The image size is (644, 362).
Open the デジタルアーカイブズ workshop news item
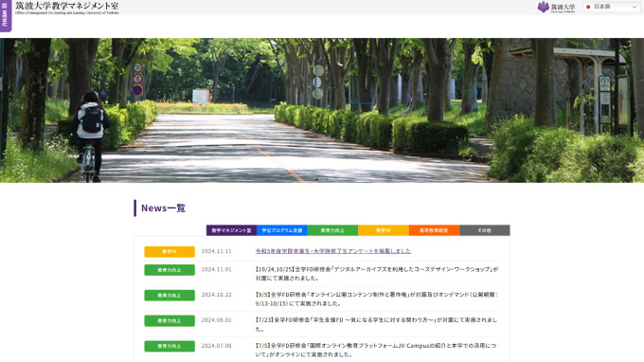tap(377, 274)
